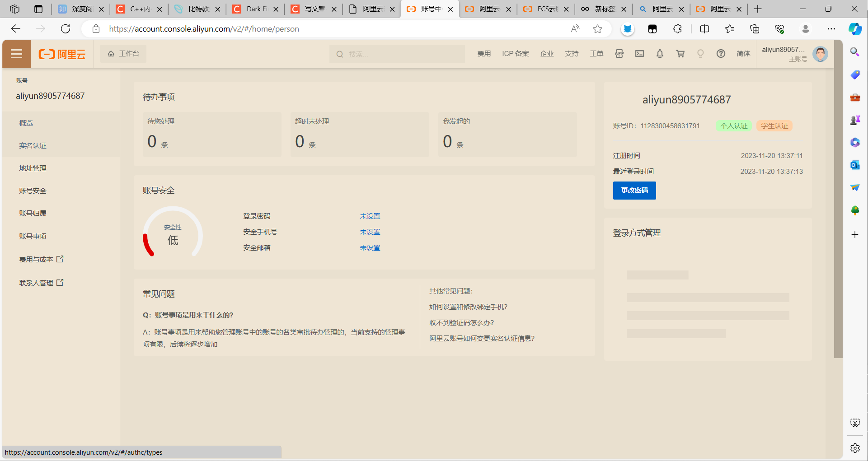Open 账号安全 in the sidebar
The image size is (868, 461).
click(x=61, y=191)
